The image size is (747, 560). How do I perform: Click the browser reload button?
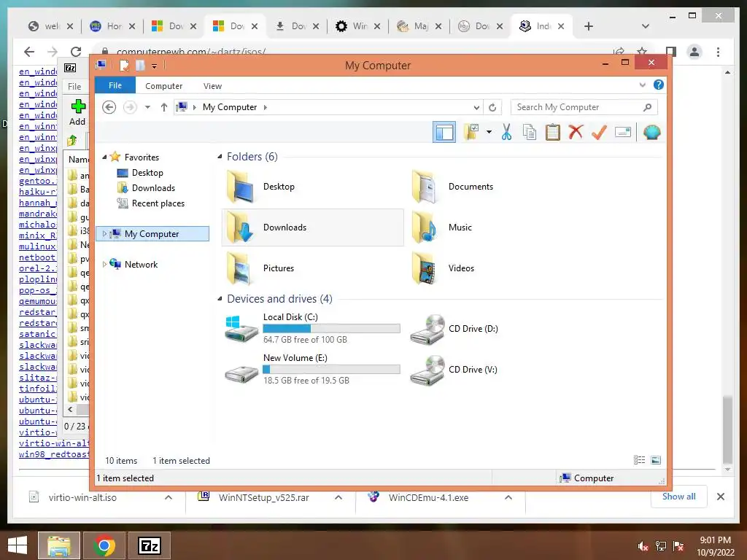pos(76,52)
